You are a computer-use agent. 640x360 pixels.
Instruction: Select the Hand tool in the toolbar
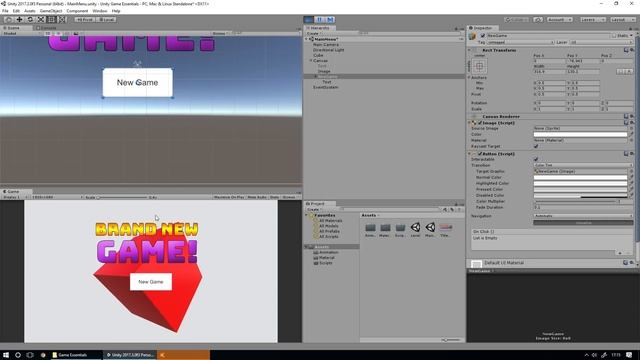pos(8,19)
